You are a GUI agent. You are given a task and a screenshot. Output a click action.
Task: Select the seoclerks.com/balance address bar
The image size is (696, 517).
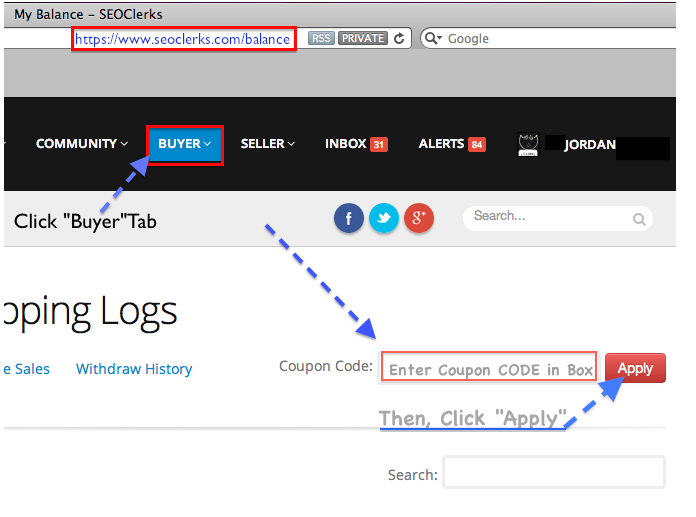pos(183,39)
